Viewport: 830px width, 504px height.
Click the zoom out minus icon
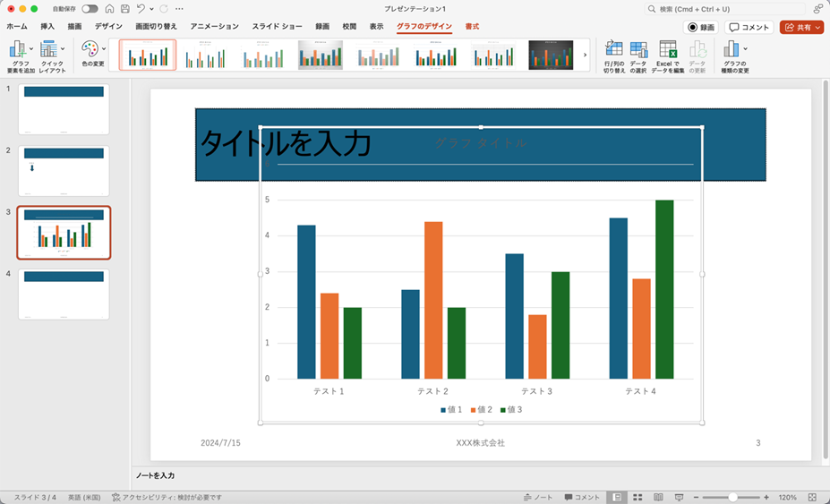696,497
